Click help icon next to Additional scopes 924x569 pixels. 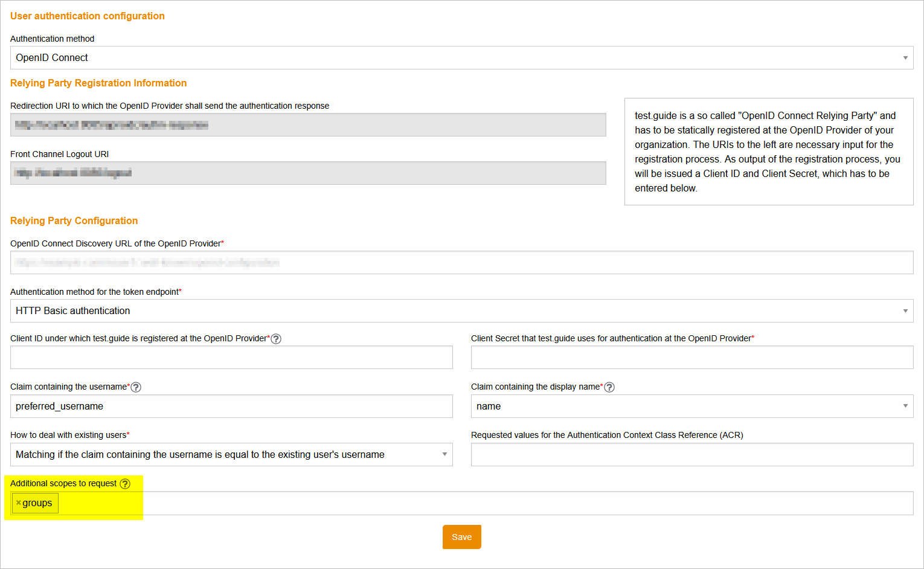[125, 484]
